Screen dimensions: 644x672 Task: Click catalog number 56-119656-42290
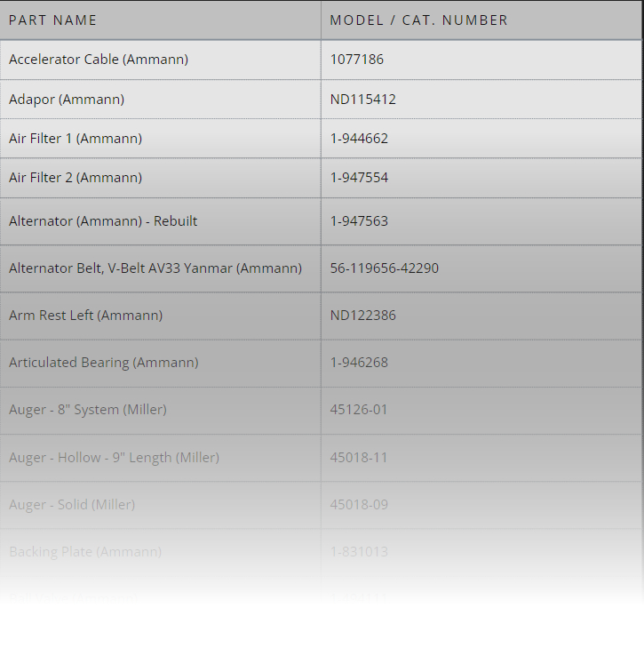pos(384,268)
